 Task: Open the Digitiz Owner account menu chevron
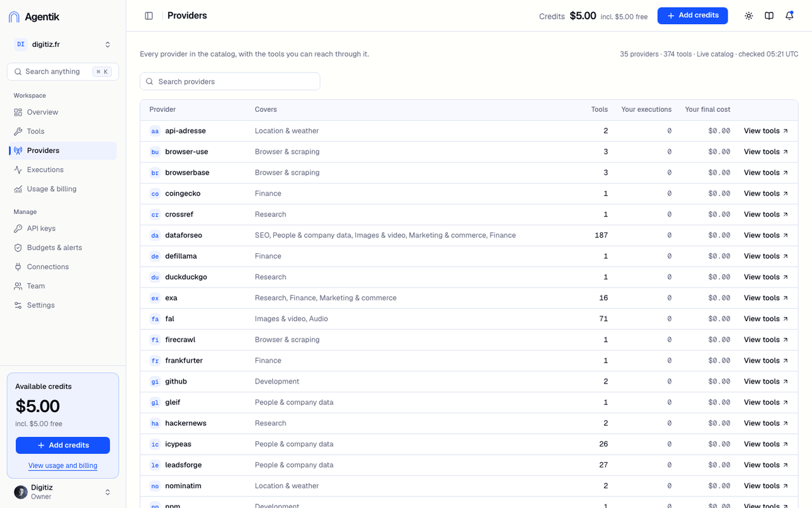coord(108,492)
